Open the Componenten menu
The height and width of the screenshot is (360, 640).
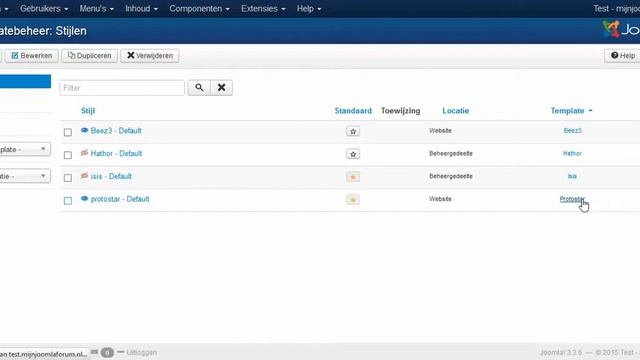pyautogui.click(x=200, y=9)
